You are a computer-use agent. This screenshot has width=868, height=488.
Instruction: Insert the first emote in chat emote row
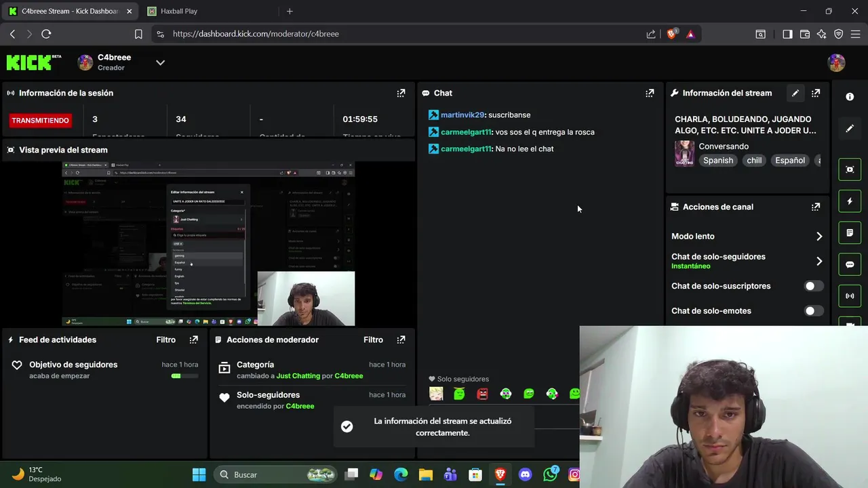tap(436, 394)
